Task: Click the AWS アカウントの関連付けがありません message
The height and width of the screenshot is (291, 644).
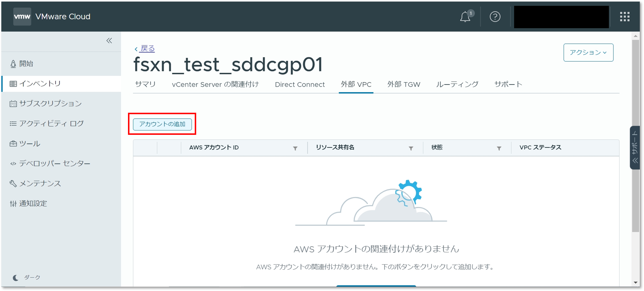Action: tap(376, 249)
